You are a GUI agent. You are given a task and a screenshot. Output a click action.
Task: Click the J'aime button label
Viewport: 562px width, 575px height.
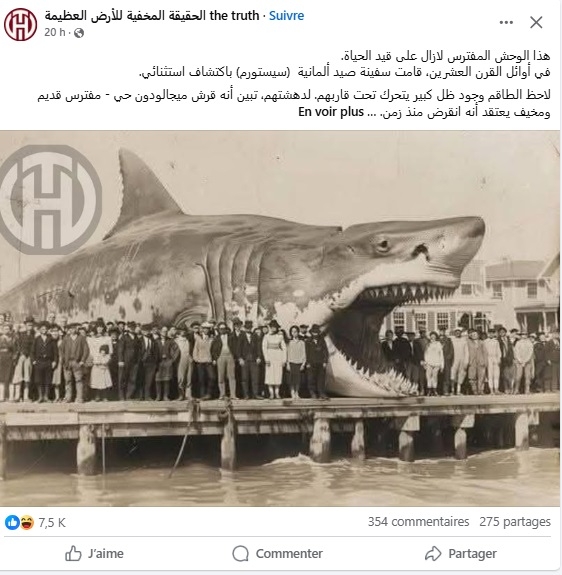pos(106,553)
